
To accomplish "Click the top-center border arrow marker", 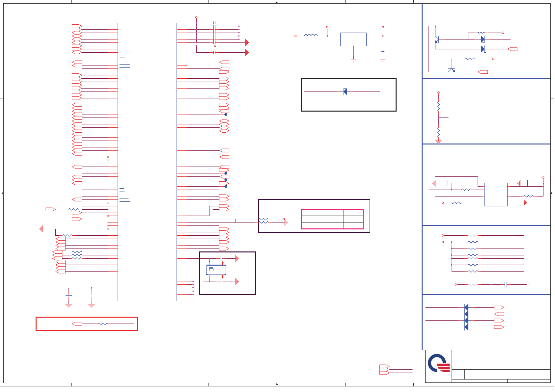I will pyautogui.click(x=277, y=2).
